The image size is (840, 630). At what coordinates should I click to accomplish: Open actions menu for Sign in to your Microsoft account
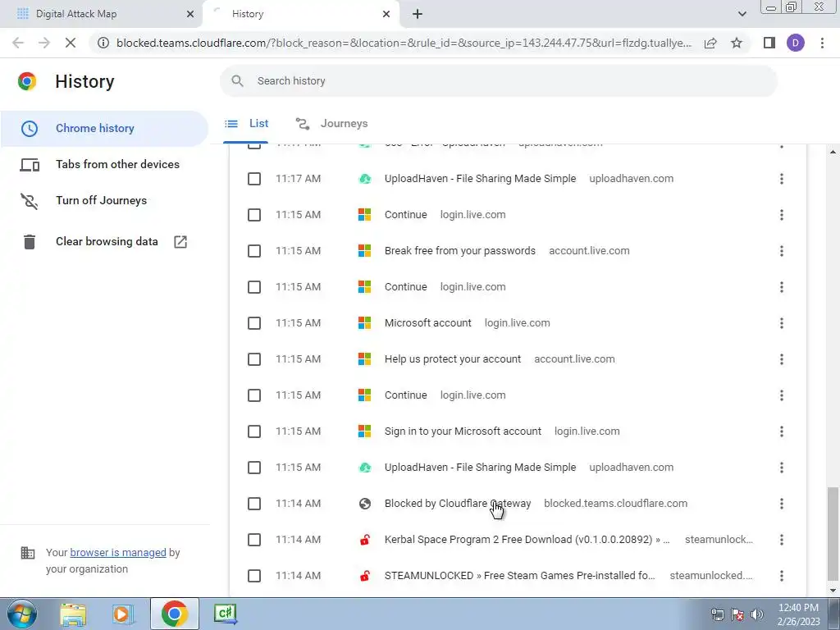point(782,431)
